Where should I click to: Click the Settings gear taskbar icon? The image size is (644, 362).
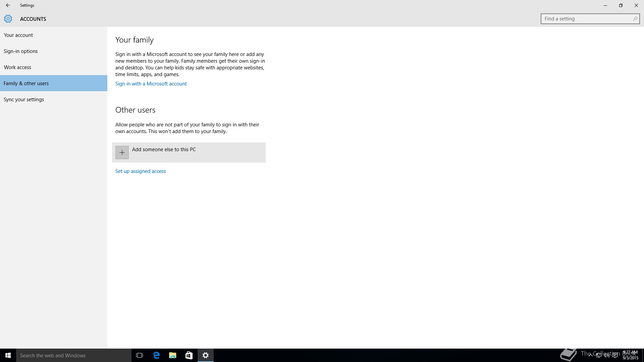point(206,355)
